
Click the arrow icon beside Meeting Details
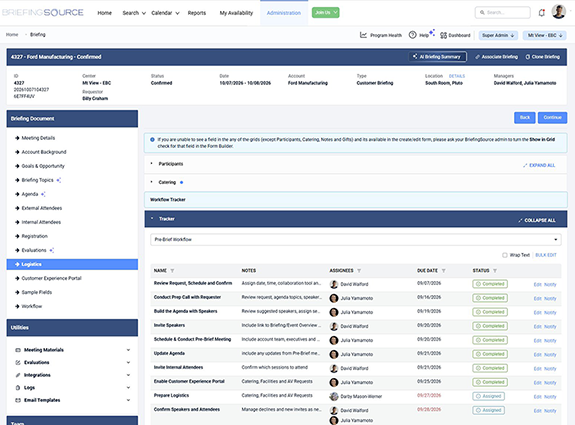(17, 138)
